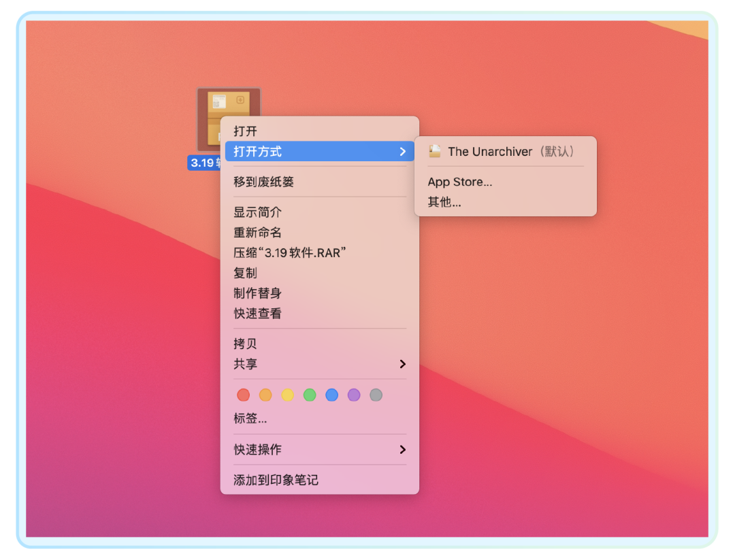The height and width of the screenshot is (560, 735).
Task: Compress the file via 压缩"3.19 软件.RAR"
Action: click(288, 252)
